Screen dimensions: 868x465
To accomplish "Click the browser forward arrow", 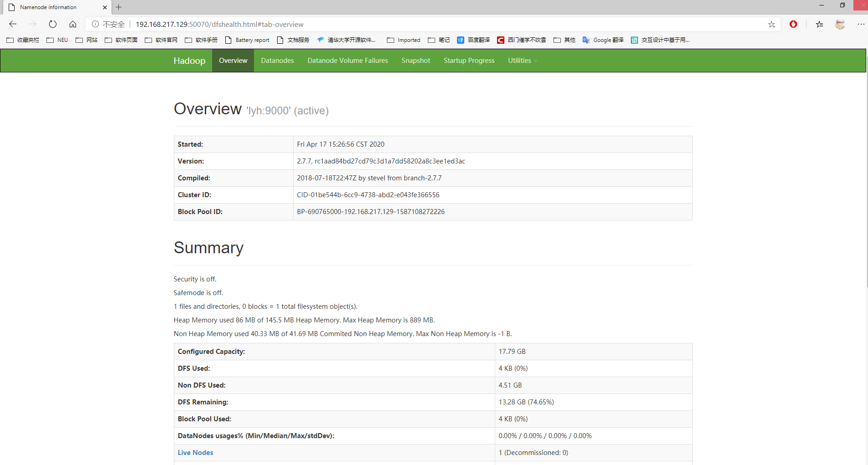I will [33, 24].
